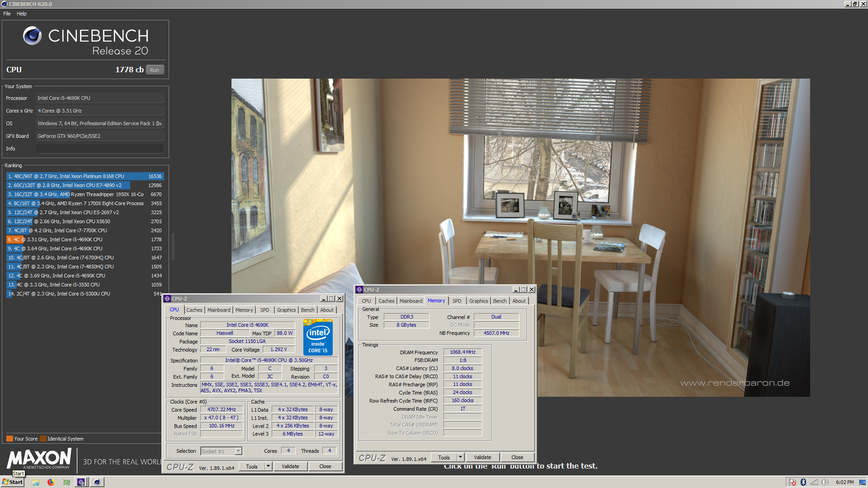Switch to Mainboard tab in left CPU-Z
868x488 pixels.
pyautogui.click(x=219, y=310)
